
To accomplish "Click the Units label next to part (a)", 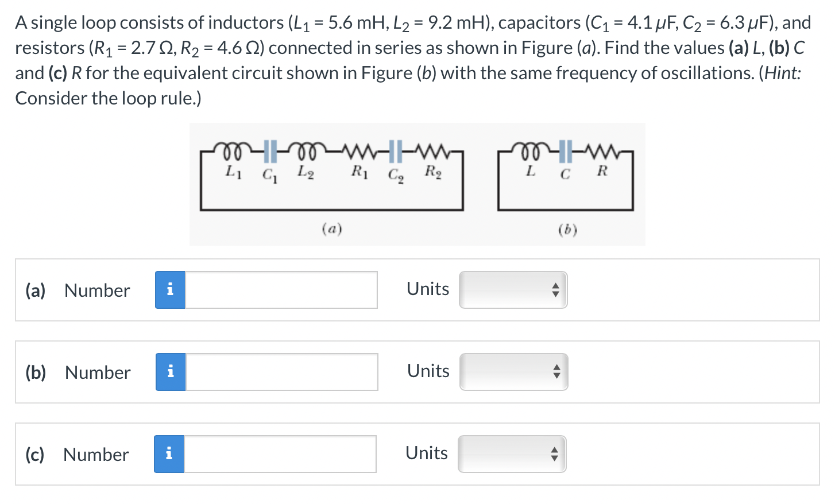I will tap(427, 289).
